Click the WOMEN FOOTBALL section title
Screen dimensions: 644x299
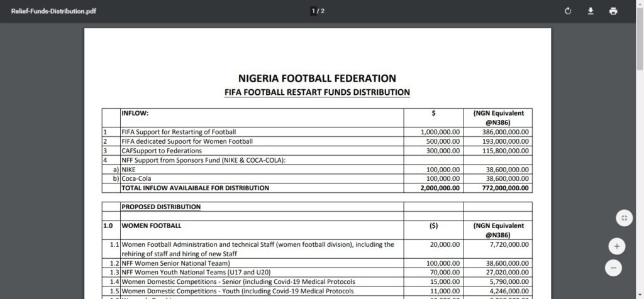coord(152,225)
